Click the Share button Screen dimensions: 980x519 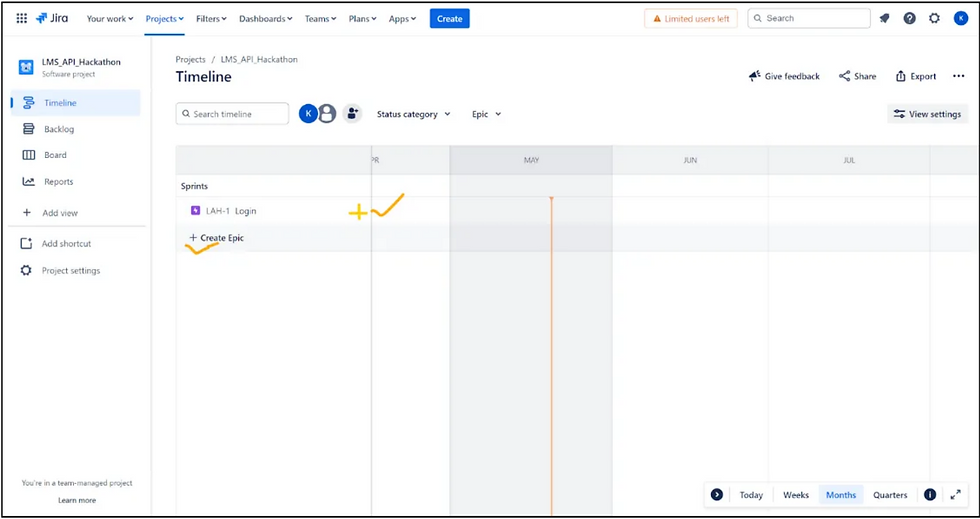858,76
